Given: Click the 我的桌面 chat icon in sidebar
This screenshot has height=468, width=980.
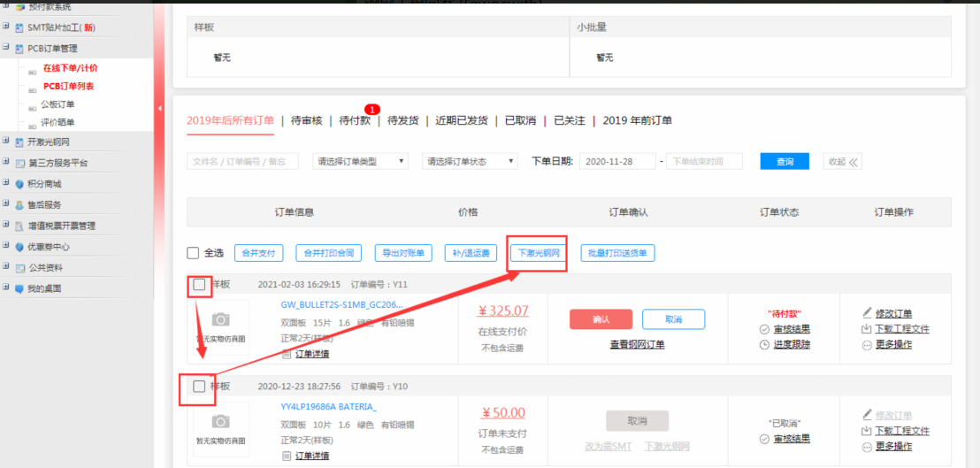Looking at the screenshot, I should click(19, 288).
